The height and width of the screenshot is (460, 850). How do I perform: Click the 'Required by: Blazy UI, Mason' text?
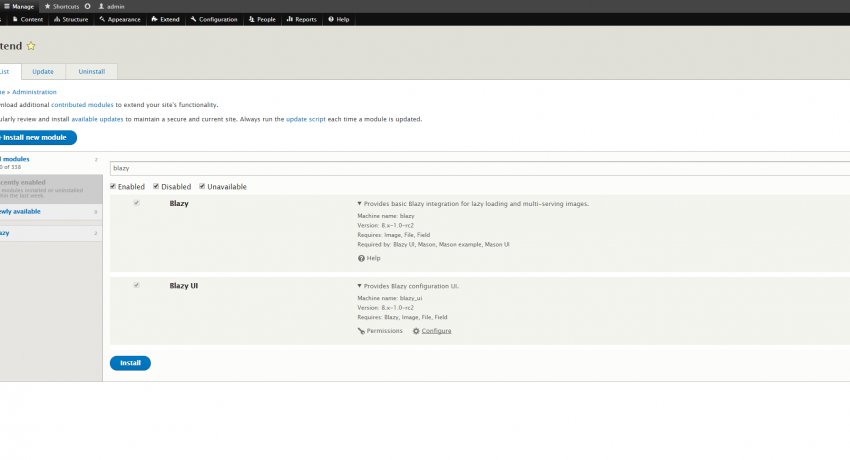433,245
